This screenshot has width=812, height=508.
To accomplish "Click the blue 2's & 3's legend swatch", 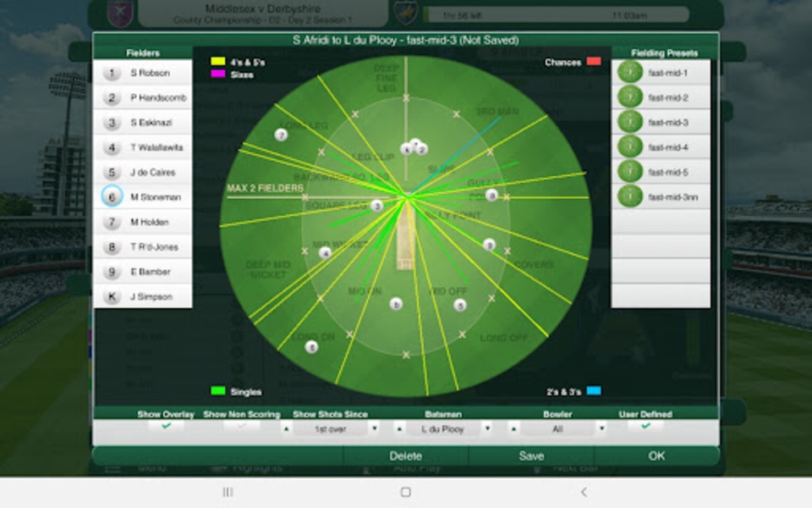I will point(594,390).
